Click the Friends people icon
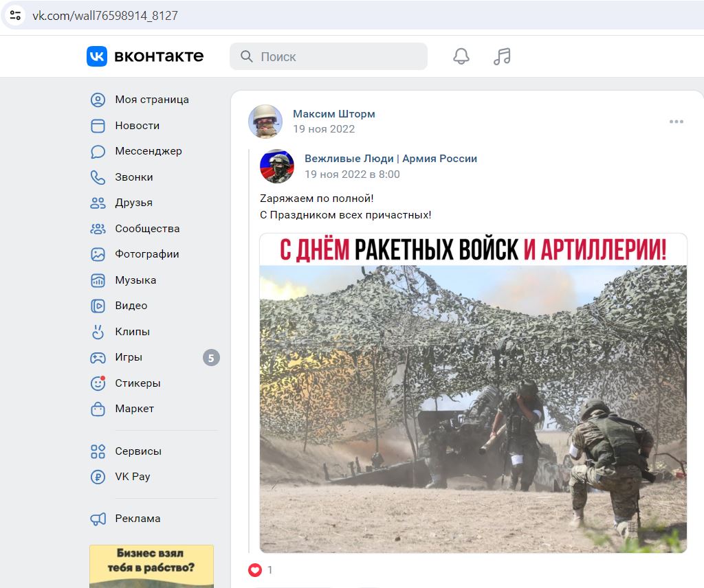 click(x=98, y=203)
